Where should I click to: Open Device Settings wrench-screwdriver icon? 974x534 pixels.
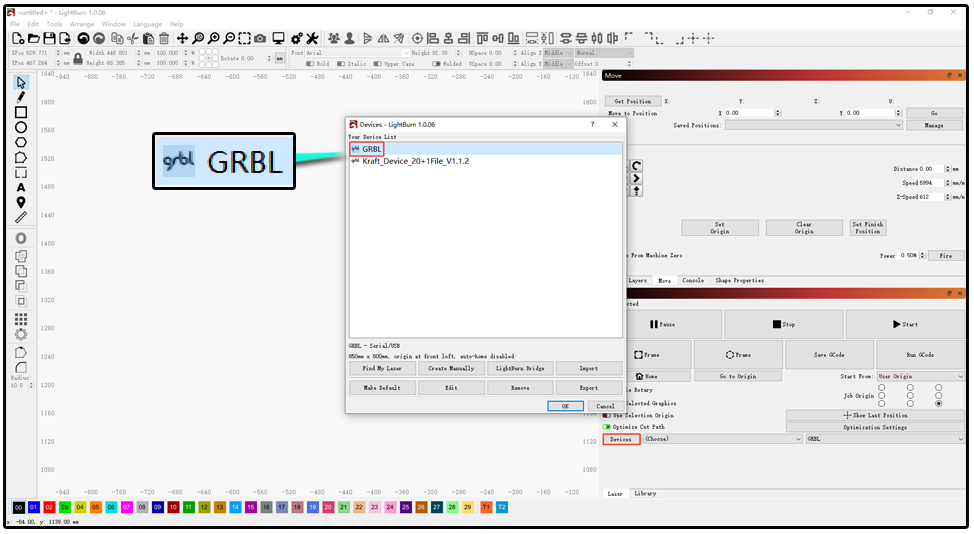tap(312, 38)
